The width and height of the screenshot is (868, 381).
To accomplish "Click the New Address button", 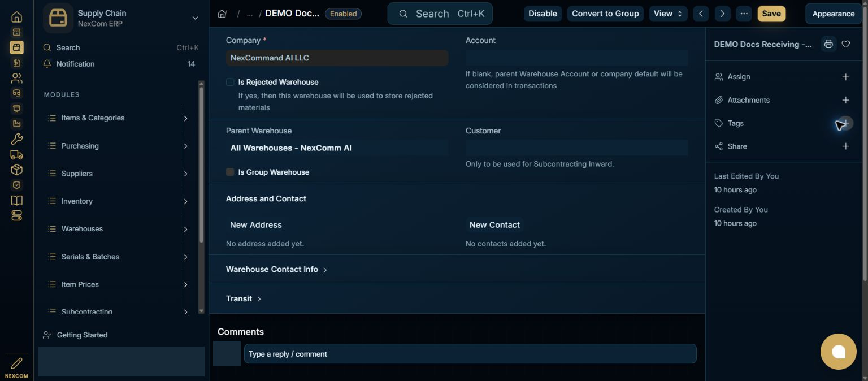I will [x=256, y=225].
